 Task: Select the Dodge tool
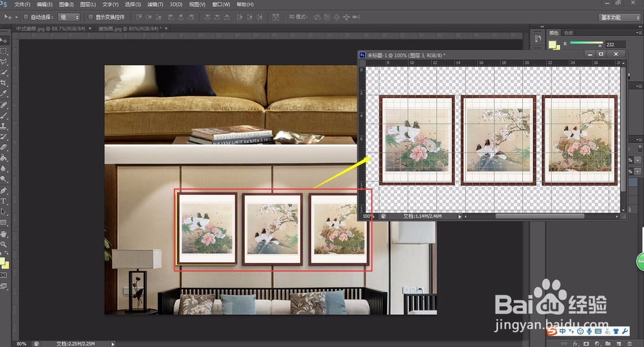point(4,179)
